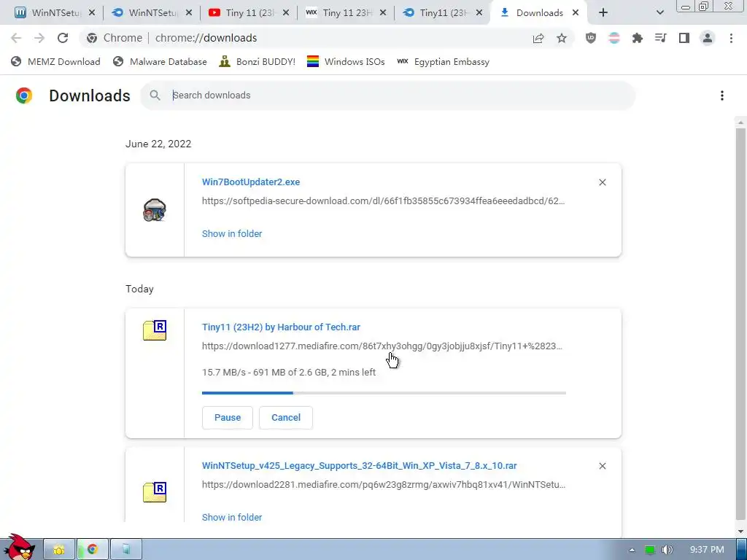Screen dimensions: 747x560
Task: Open Chrome's three-dot main menu
Action: 731,38
